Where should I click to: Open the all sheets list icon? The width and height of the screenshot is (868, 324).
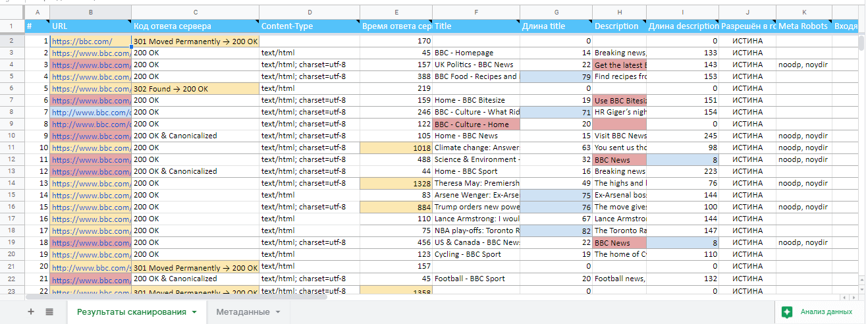coord(49,312)
